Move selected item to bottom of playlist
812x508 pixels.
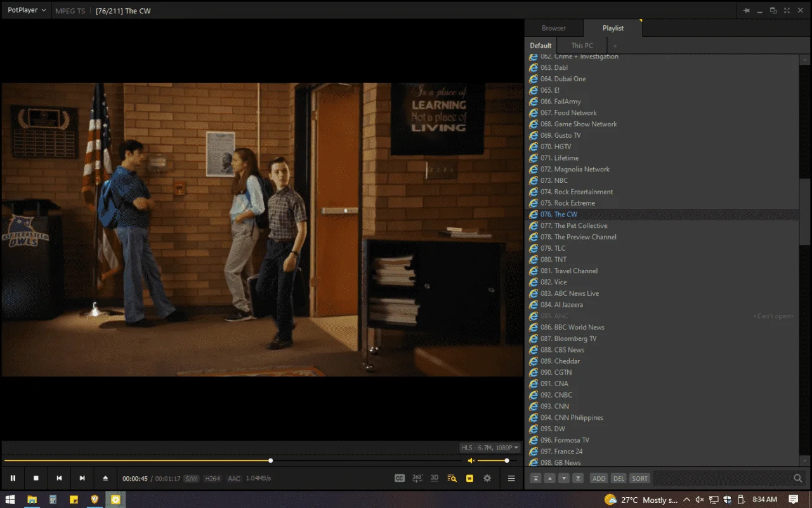pos(578,478)
